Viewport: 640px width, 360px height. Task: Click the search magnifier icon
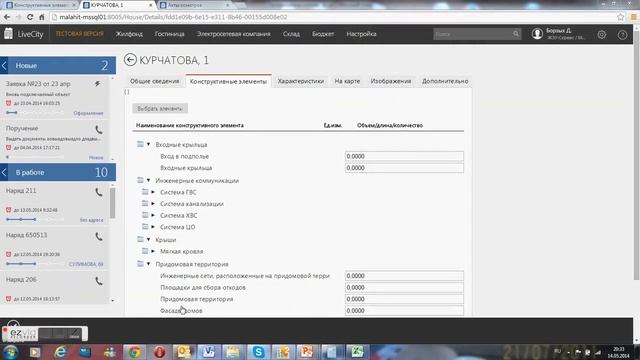[516, 34]
